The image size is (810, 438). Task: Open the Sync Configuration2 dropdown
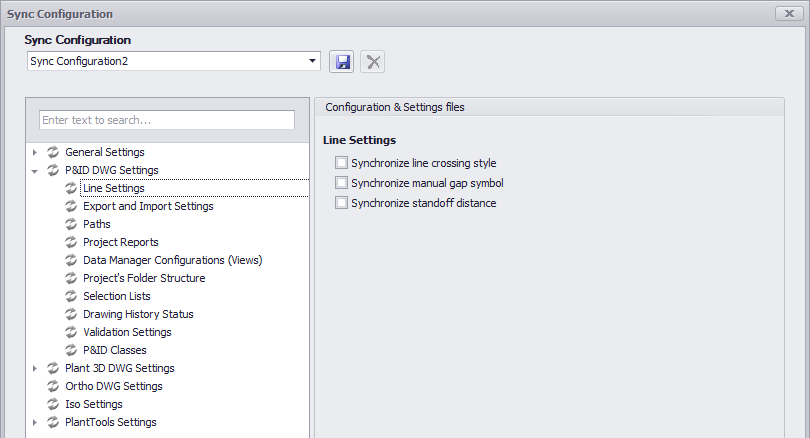point(313,61)
